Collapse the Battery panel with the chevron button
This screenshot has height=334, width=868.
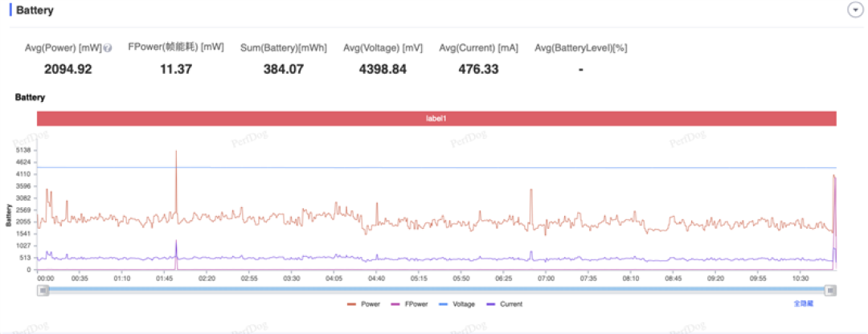(855, 10)
